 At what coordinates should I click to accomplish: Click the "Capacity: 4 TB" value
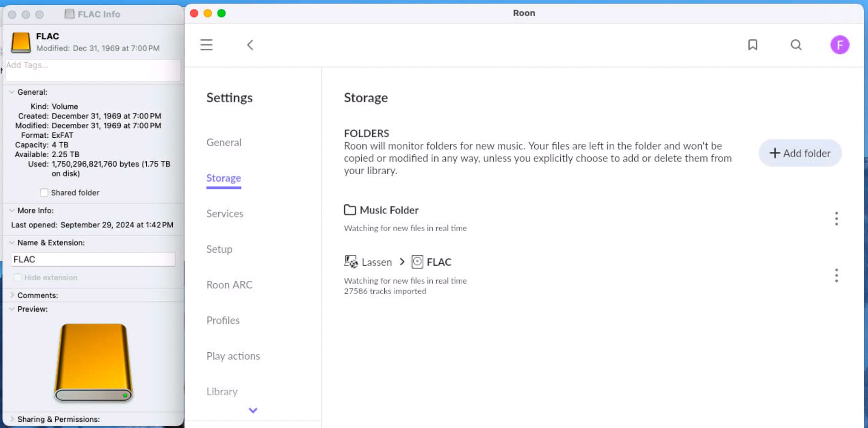(60, 145)
